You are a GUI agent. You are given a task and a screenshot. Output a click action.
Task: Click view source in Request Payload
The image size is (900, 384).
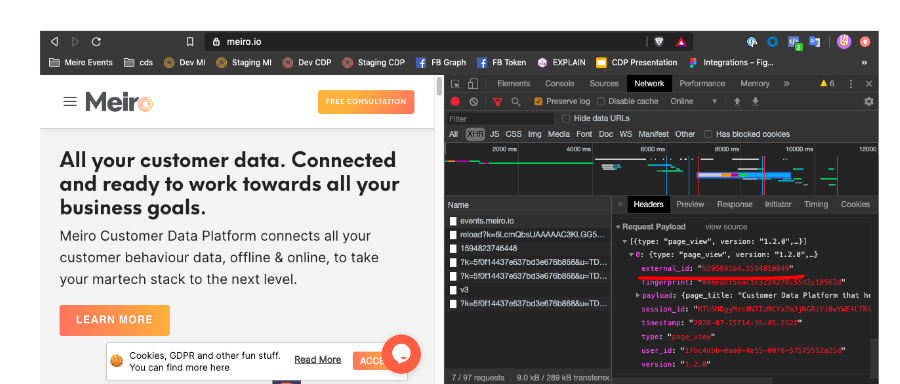(726, 227)
